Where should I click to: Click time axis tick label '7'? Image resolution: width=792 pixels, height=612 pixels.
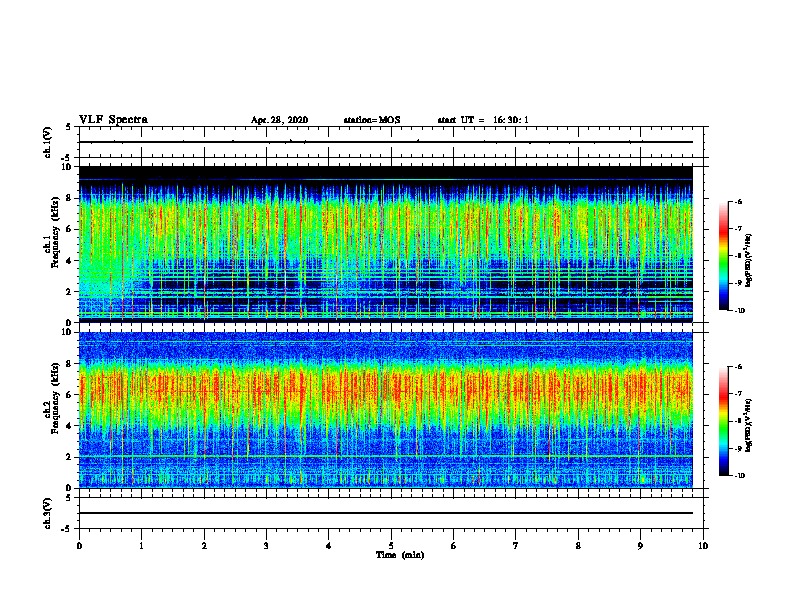point(516,546)
